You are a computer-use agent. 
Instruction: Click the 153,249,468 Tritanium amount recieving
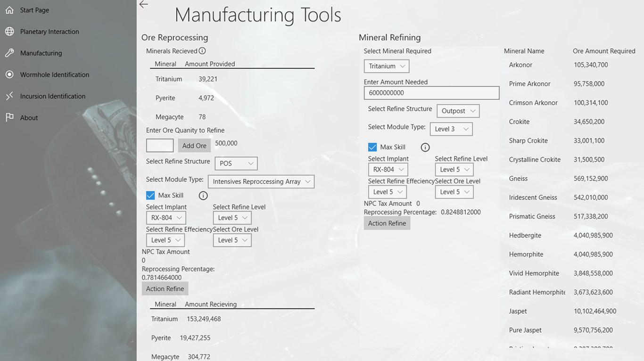point(204,319)
